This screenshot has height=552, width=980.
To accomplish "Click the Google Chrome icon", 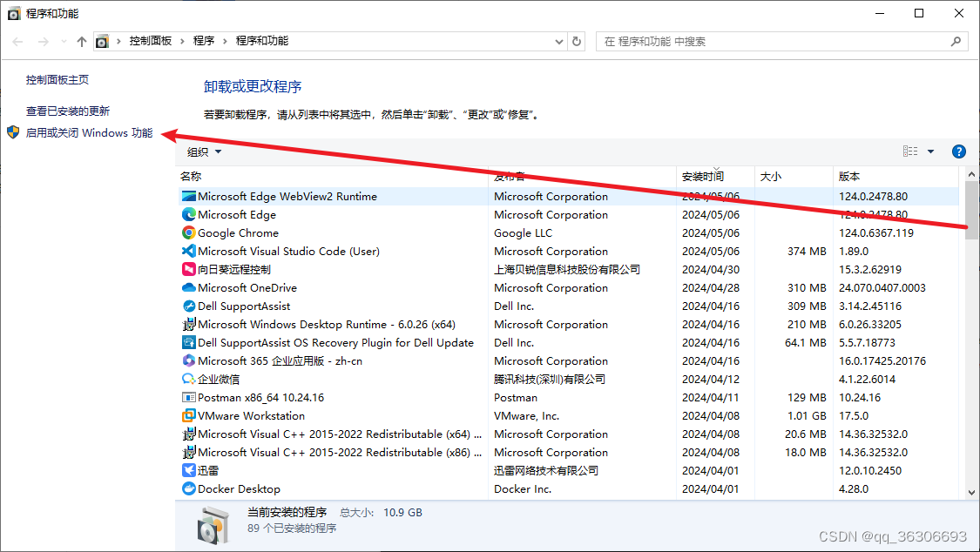I will 189,232.
